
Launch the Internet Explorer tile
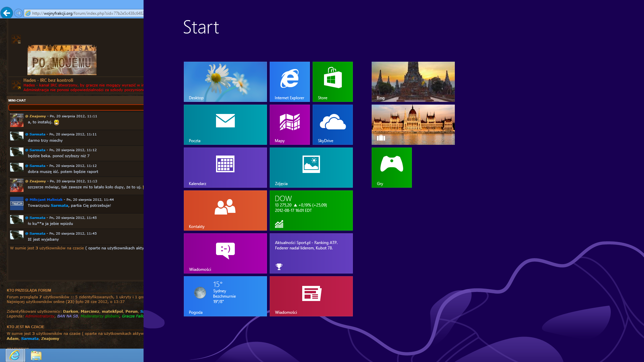coord(289,81)
